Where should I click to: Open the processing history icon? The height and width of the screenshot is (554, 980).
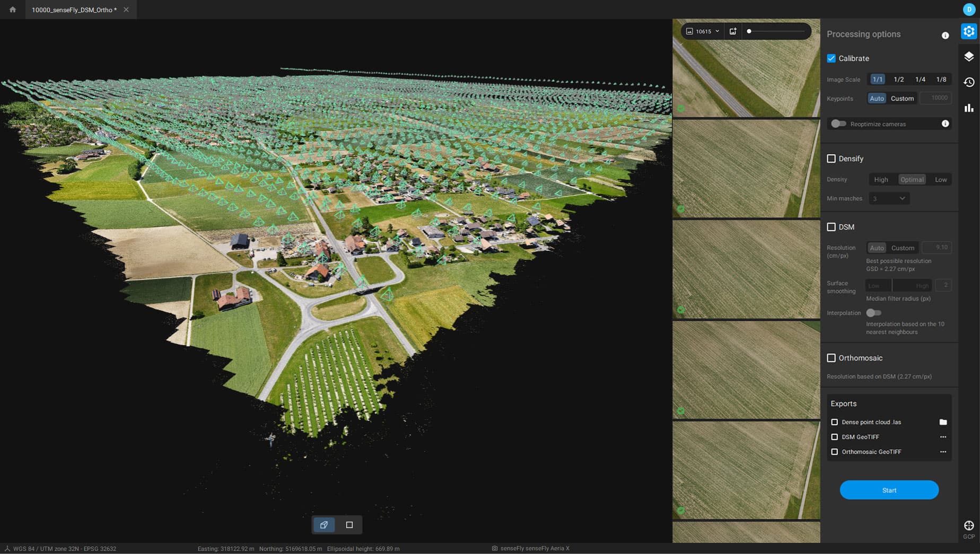(969, 82)
